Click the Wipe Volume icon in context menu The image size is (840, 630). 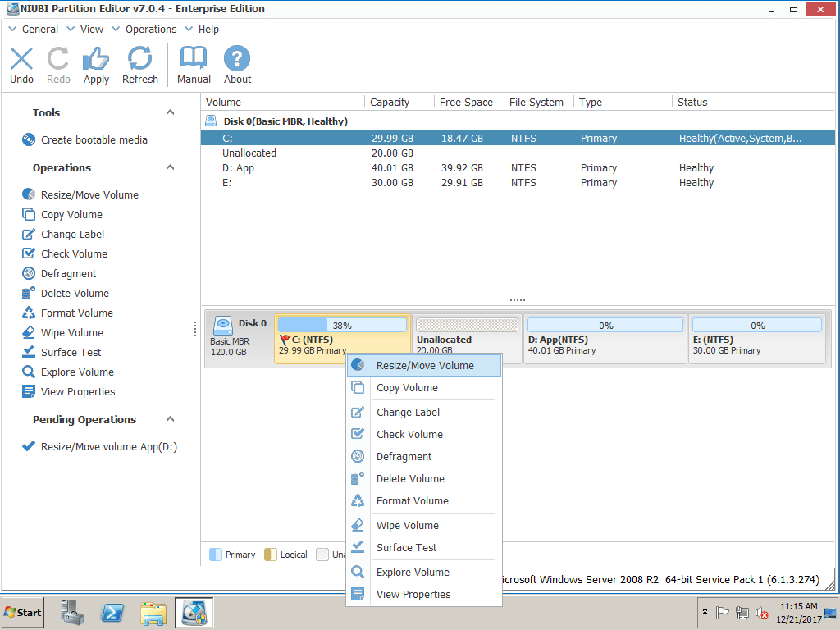tap(358, 526)
